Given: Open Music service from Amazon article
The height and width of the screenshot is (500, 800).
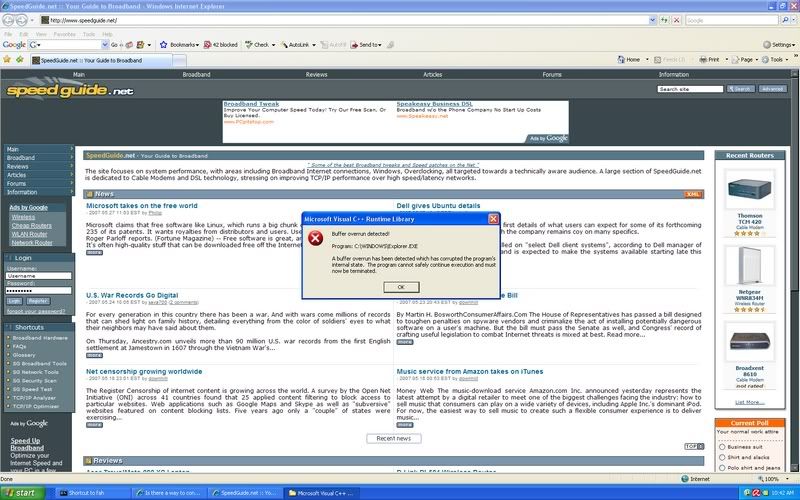Looking at the screenshot, I should tap(469, 371).
